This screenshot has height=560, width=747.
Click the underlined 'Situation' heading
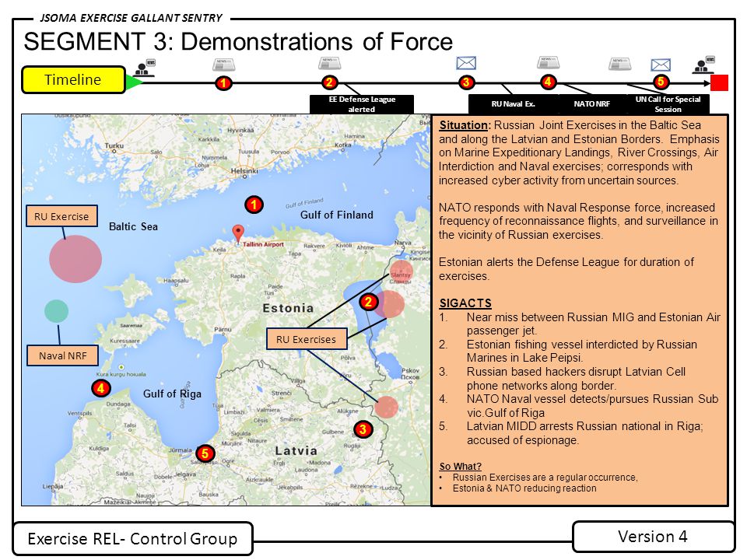pos(464,125)
